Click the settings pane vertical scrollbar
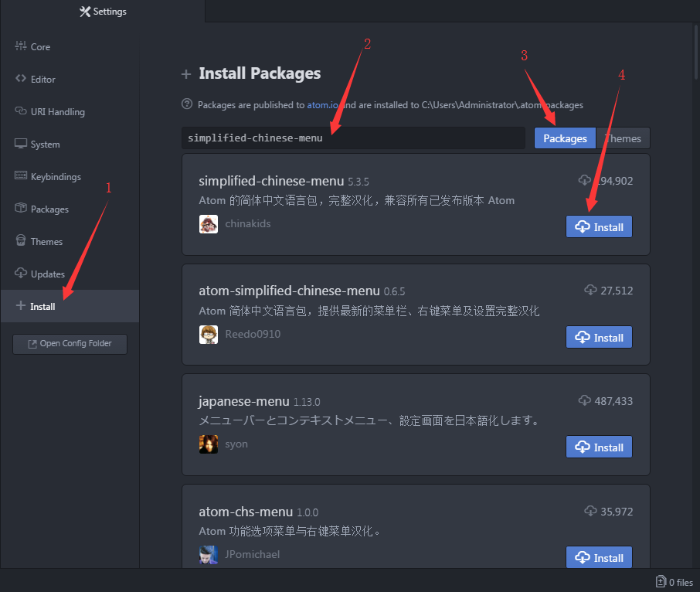The height and width of the screenshot is (592, 700). pos(695,53)
